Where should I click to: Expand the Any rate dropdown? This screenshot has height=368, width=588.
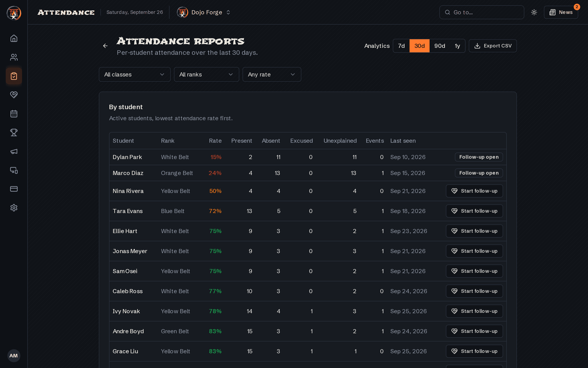pos(272,74)
